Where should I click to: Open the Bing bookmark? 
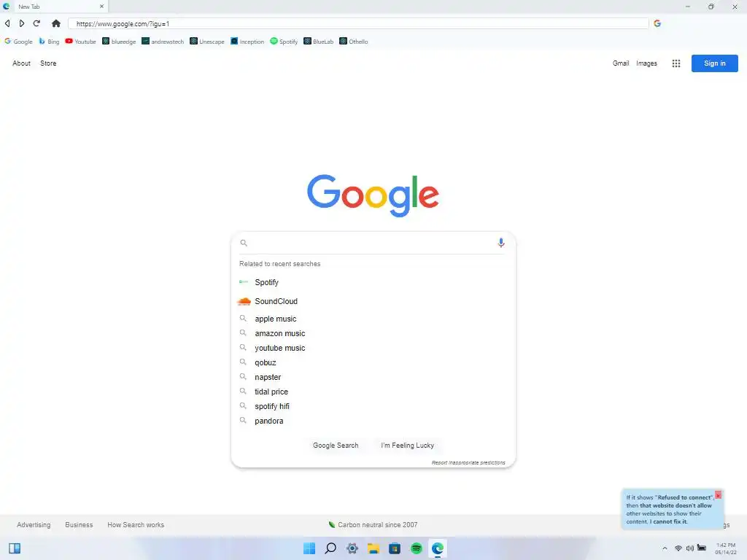click(49, 42)
